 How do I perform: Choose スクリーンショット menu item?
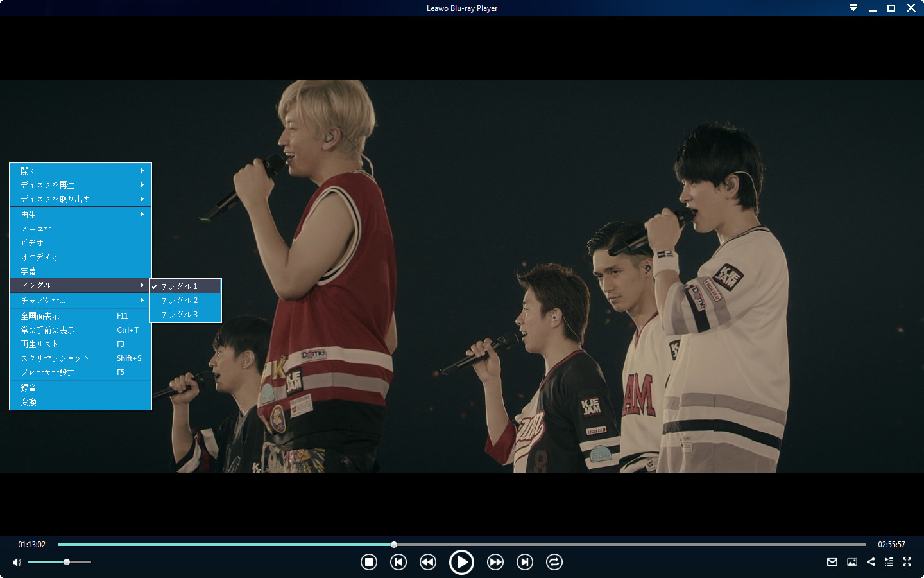(80, 358)
